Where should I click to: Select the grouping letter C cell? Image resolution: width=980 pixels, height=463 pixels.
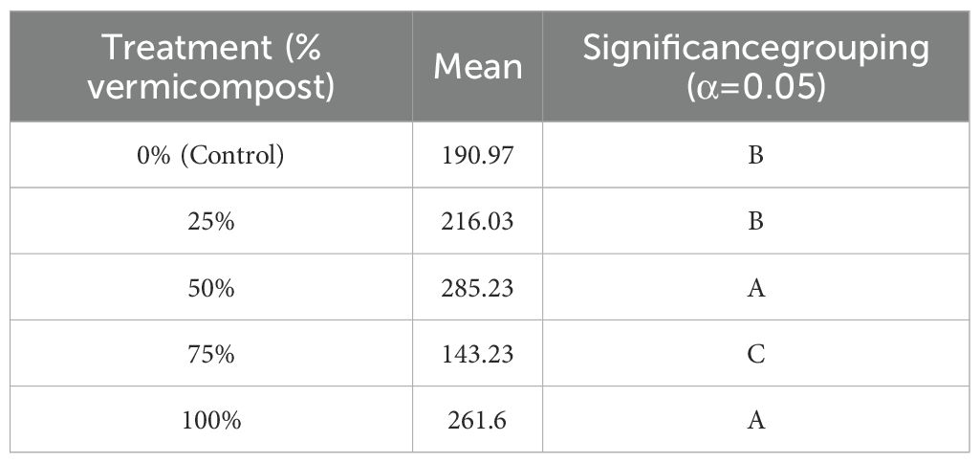point(755,353)
